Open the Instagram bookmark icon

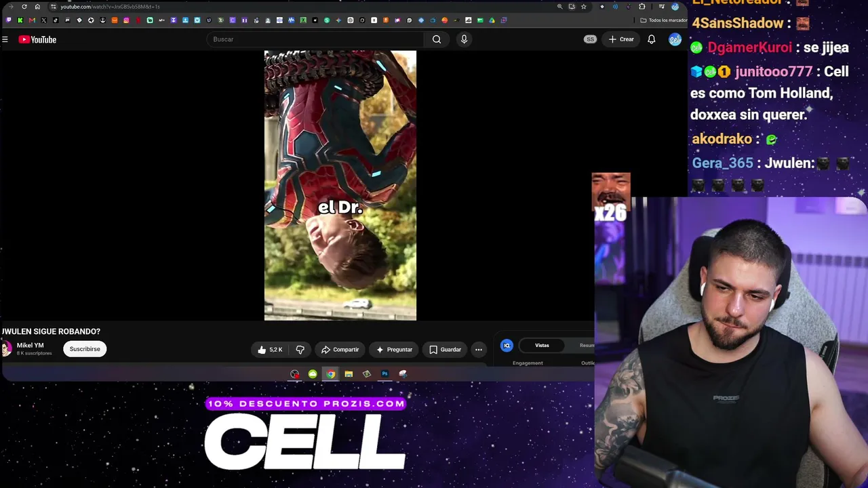pyautogui.click(x=126, y=20)
